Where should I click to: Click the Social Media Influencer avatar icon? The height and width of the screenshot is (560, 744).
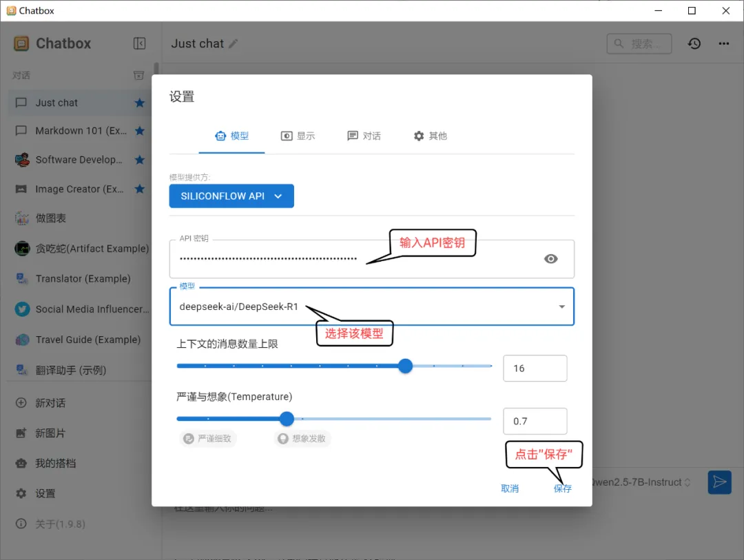click(x=22, y=309)
